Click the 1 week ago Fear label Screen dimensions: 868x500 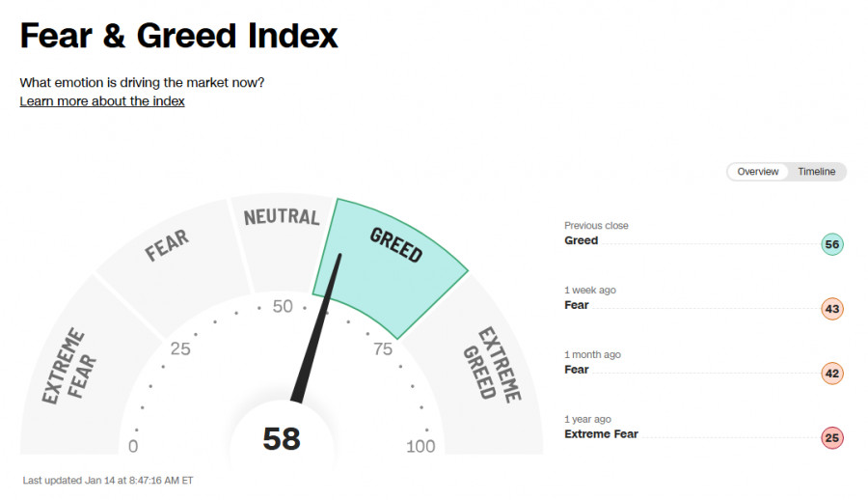(x=577, y=305)
